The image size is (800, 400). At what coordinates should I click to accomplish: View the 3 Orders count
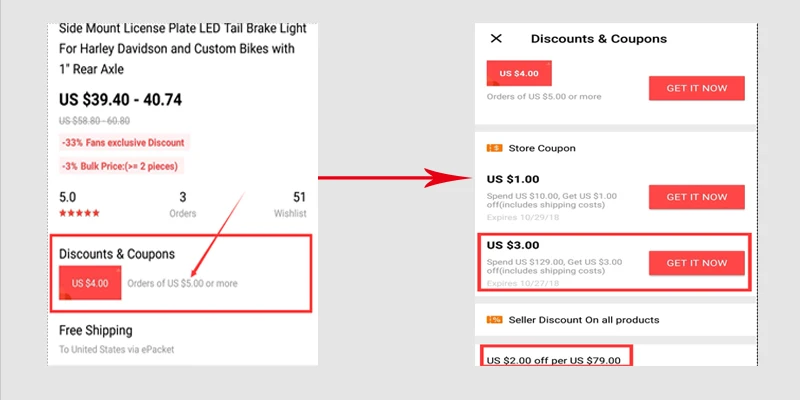(182, 204)
